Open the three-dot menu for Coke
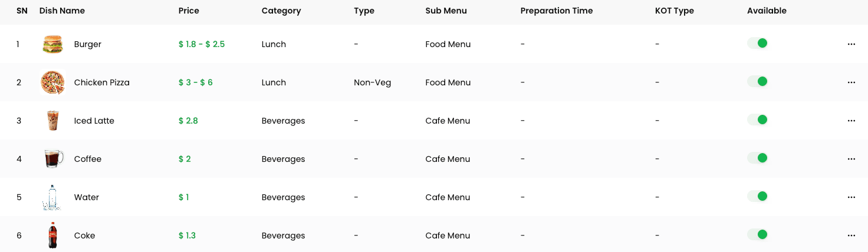Screen dimensions: 868x252 [x=851, y=236]
